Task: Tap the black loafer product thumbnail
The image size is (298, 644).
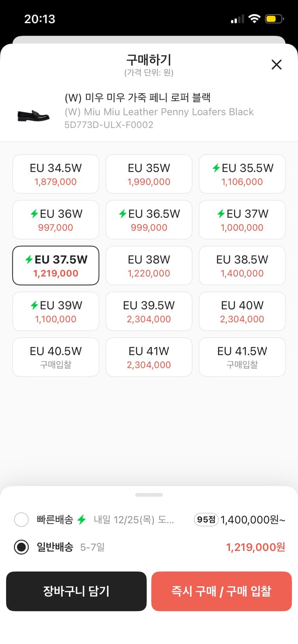Action: [x=34, y=115]
